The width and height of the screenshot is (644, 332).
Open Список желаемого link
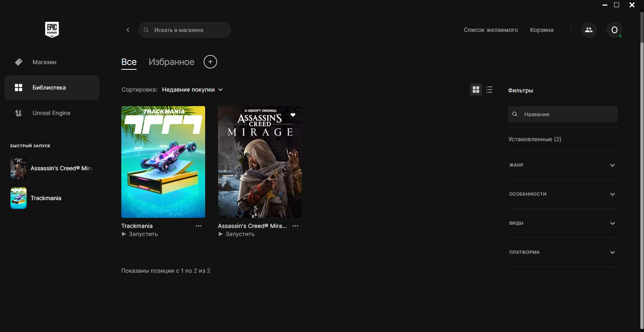tap(491, 30)
